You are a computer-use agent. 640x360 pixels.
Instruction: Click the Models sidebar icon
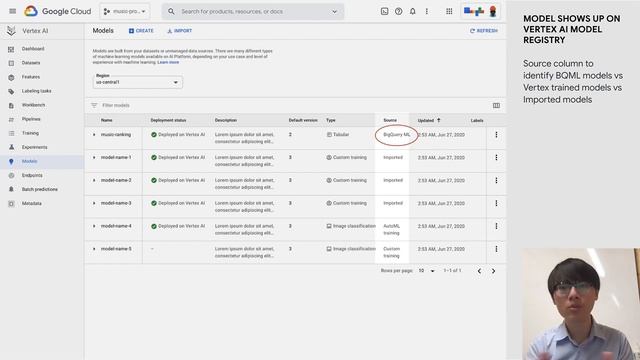(11, 161)
